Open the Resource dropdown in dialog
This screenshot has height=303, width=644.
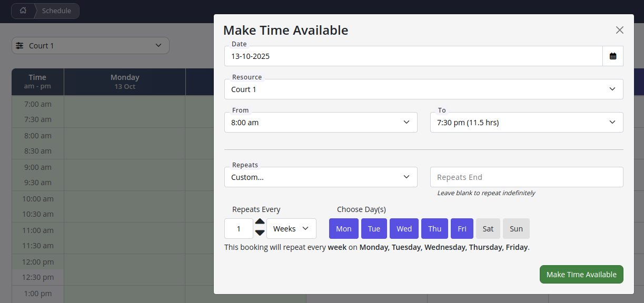coord(423,89)
